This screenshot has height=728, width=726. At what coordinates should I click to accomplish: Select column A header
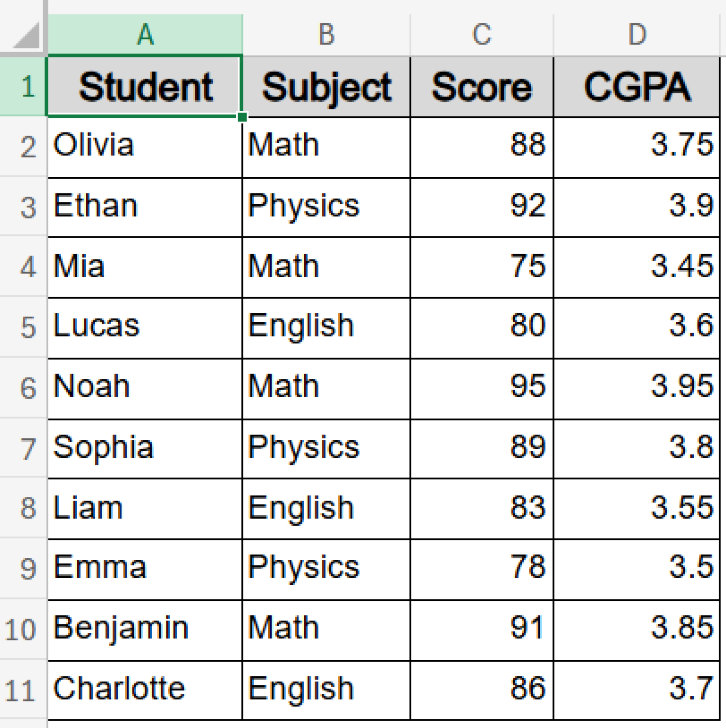pyautogui.click(x=145, y=34)
